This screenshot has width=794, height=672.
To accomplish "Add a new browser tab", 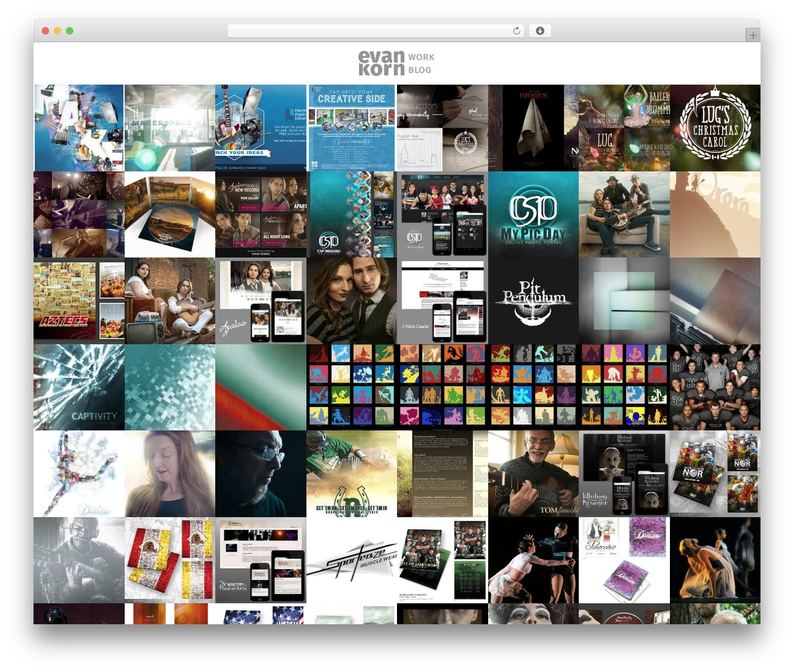I will click(x=752, y=35).
